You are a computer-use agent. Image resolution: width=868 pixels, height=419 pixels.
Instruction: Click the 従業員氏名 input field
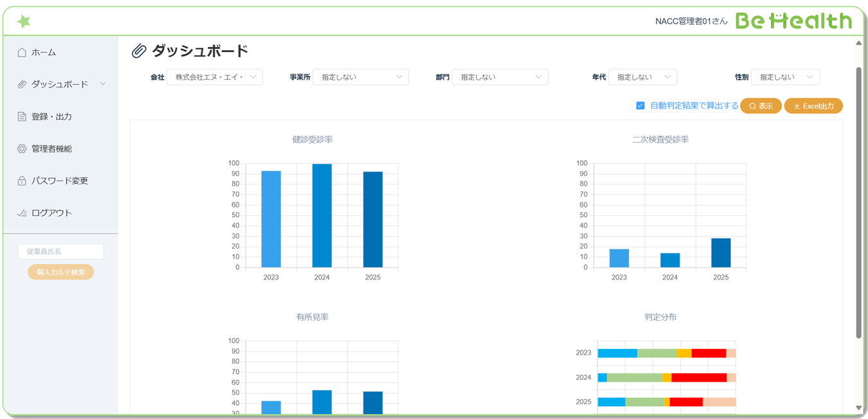(60, 251)
